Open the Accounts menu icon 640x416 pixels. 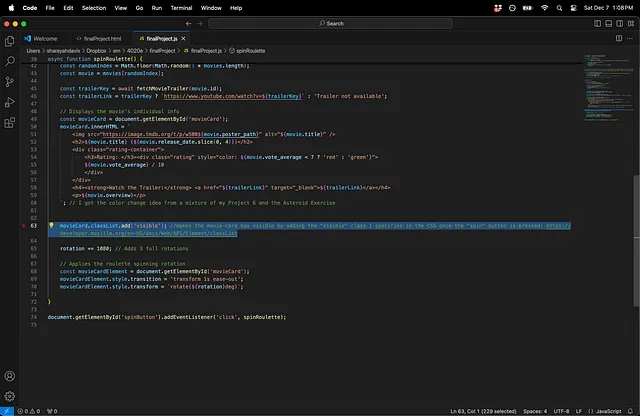pyautogui.click(x=10, y=376)
